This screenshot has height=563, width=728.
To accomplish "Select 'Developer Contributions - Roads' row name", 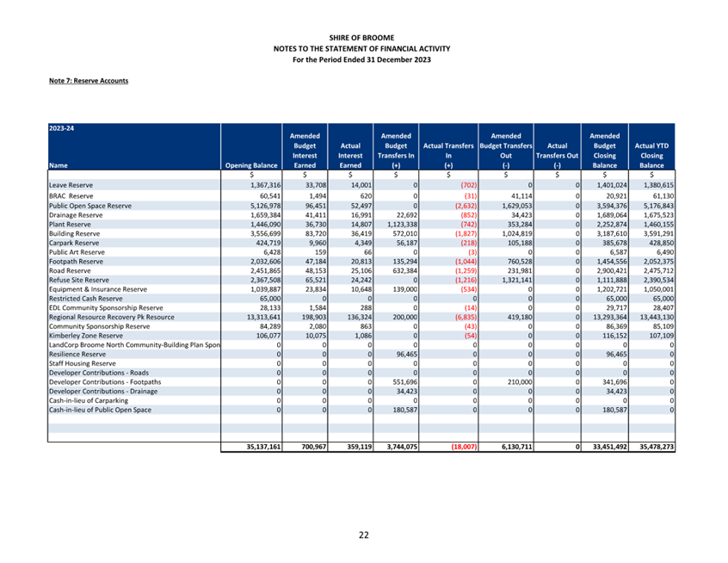I will 99,373.
